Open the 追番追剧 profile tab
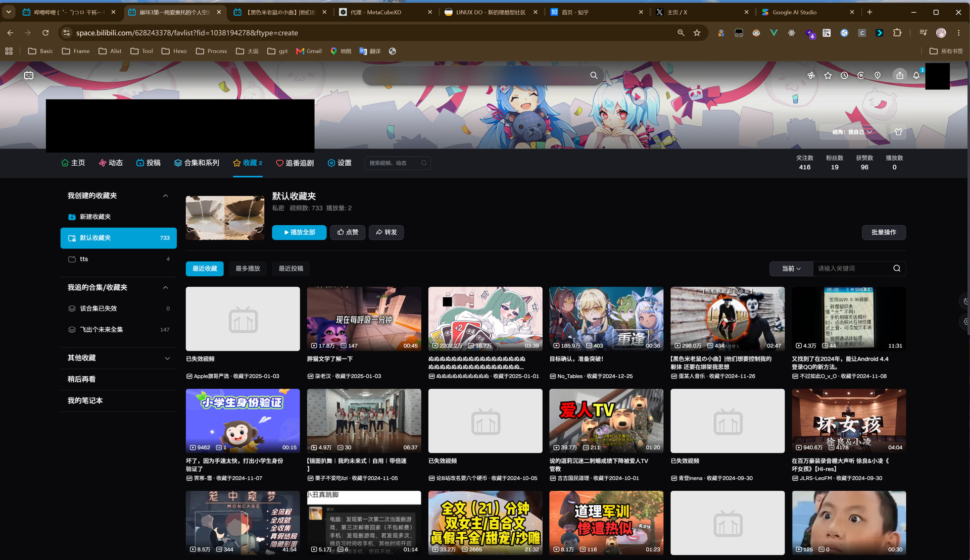970x560 pixels. pyautogui.click(x=295, y=163)
